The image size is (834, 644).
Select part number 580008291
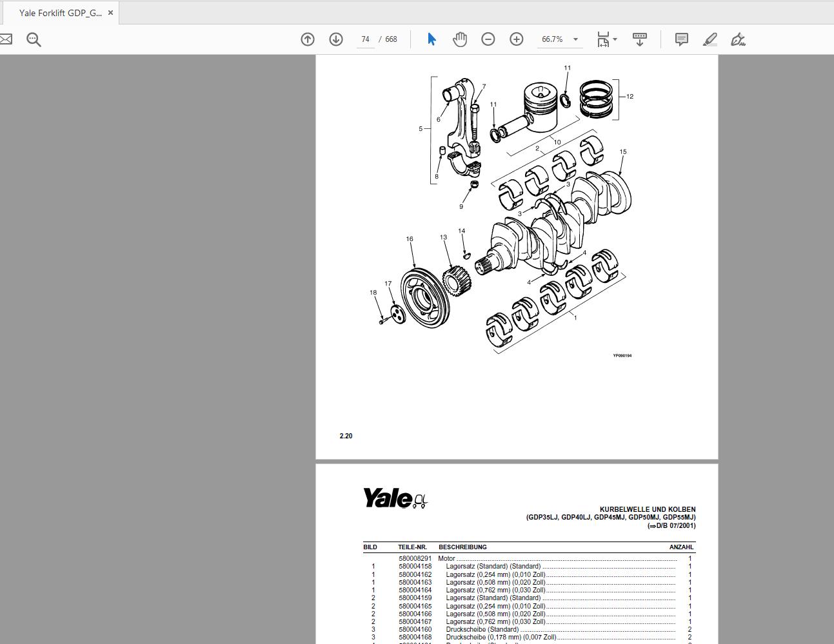415,559
